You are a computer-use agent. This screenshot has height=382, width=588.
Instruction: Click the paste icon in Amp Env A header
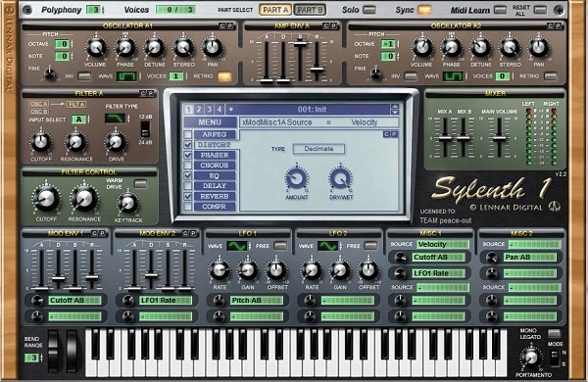pyautogui.click(x=334, y=25)
